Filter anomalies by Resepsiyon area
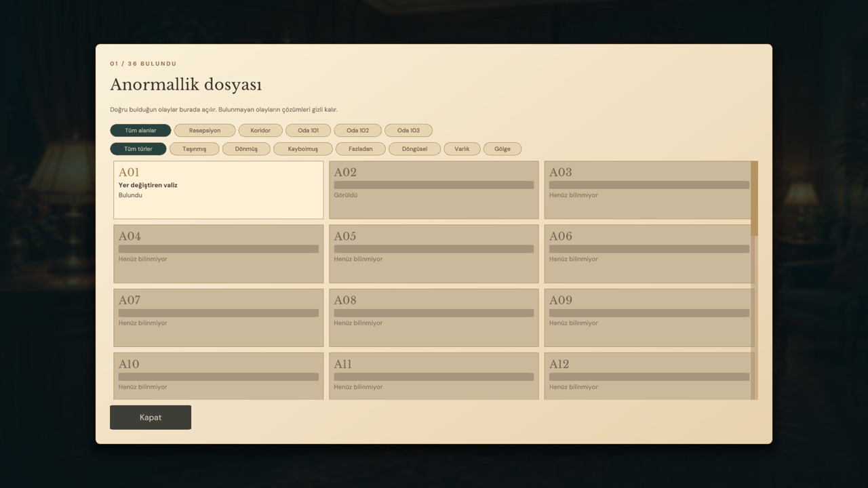 click(205, 130)
